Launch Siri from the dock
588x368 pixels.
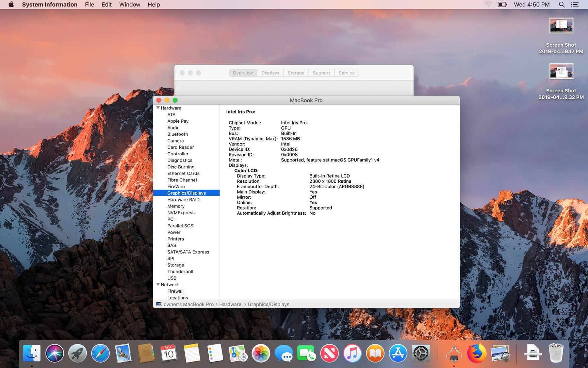click(54, 353)
